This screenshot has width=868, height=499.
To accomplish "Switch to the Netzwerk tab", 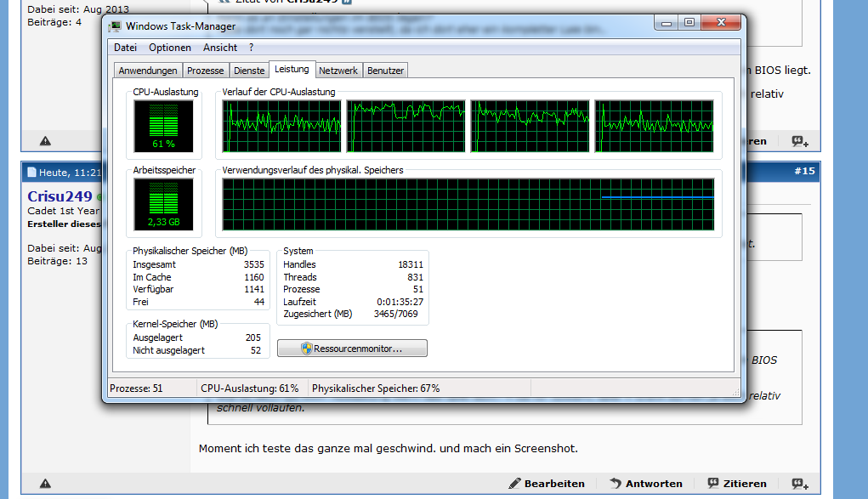I will click(x=338, y=71).
